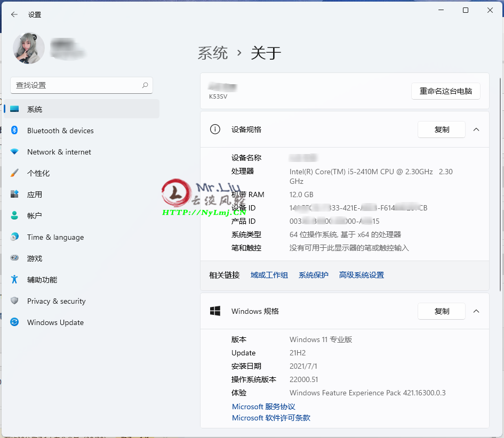
Task: Click the 系统 monitor icon in sidebar
Action: click(14, 109)
